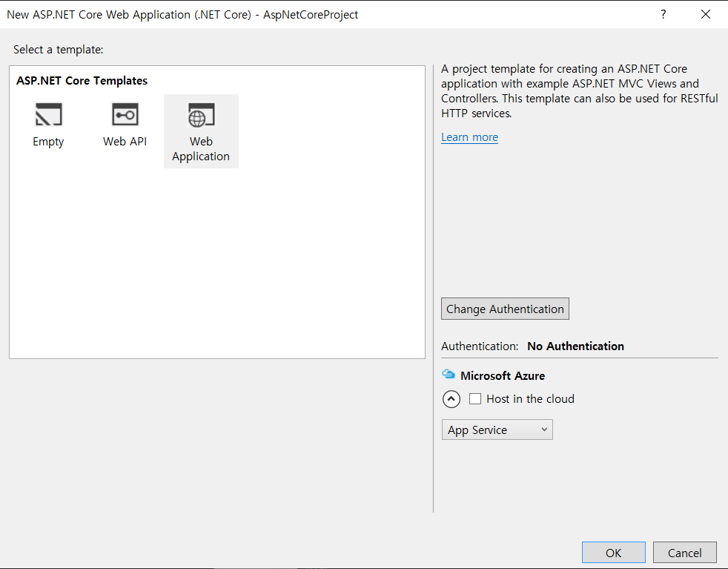Select the Empty template icon

(x=48, y=115)
